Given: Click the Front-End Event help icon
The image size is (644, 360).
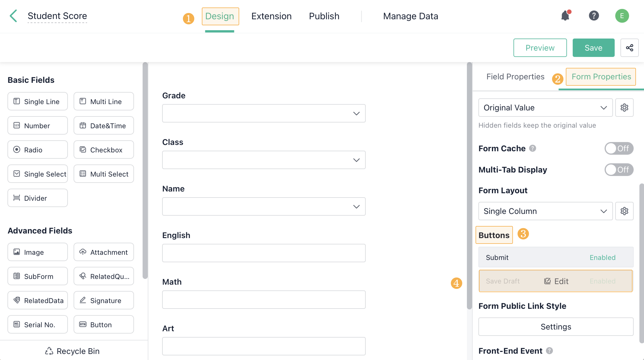Looking at the screenshot, I should pyautogui.click(x=549, y=351).
